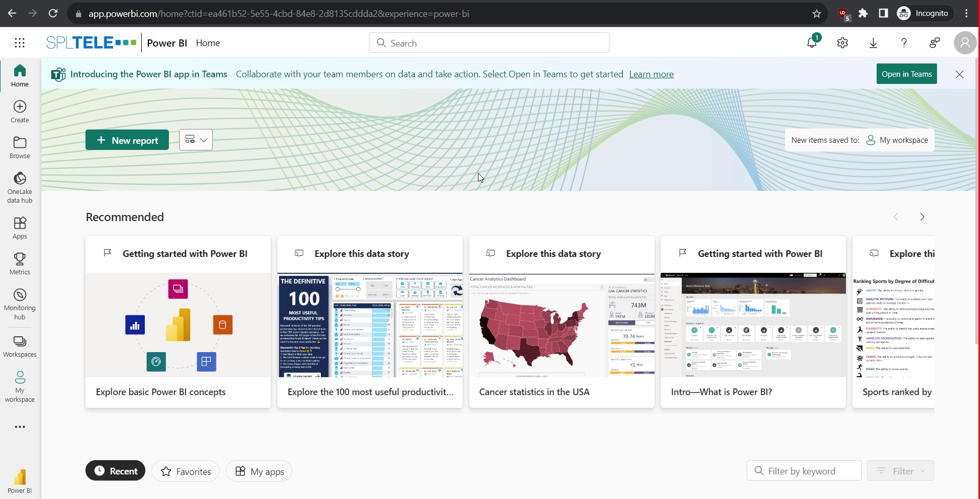This screenshot has height=499, width=980.
Task: Open Sports ranked by difficulty card
Action: [894, 322]
